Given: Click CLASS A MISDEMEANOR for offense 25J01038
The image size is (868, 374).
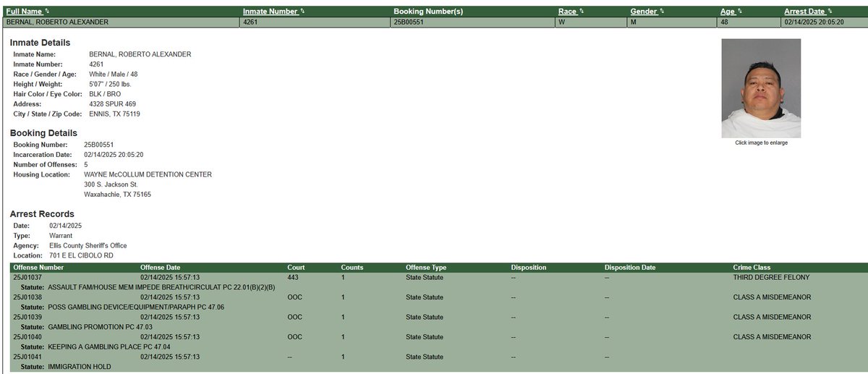Looking at the screenshot, I should click(x=773, y=297).
